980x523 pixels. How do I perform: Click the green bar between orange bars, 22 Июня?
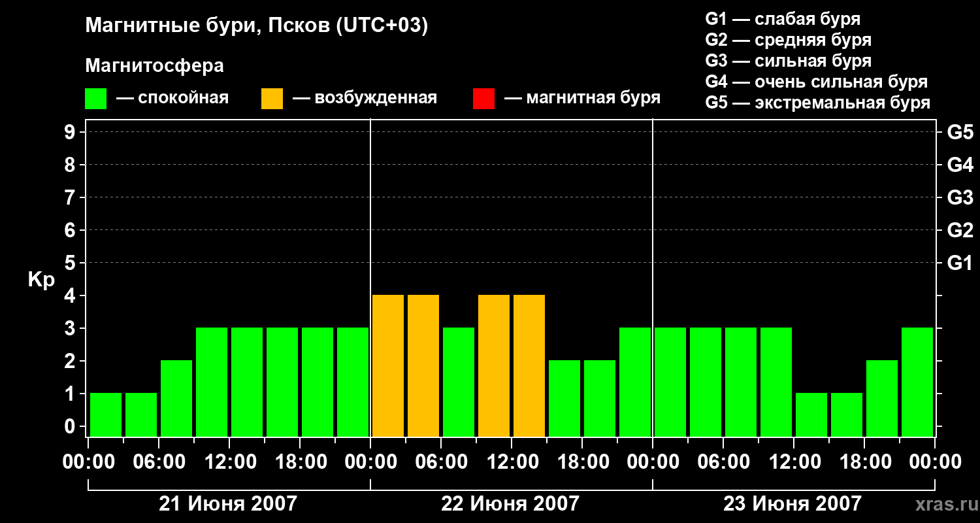tap(459, 382)
